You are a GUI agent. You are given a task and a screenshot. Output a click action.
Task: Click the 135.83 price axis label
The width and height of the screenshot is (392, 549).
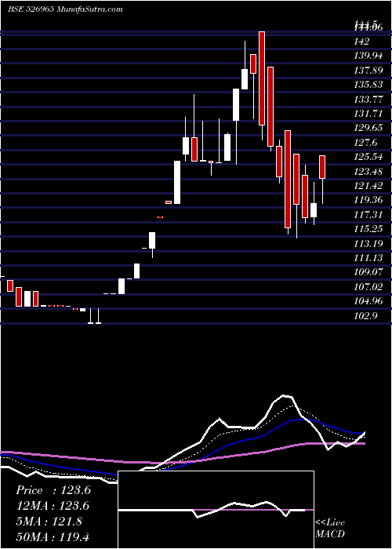368,85
